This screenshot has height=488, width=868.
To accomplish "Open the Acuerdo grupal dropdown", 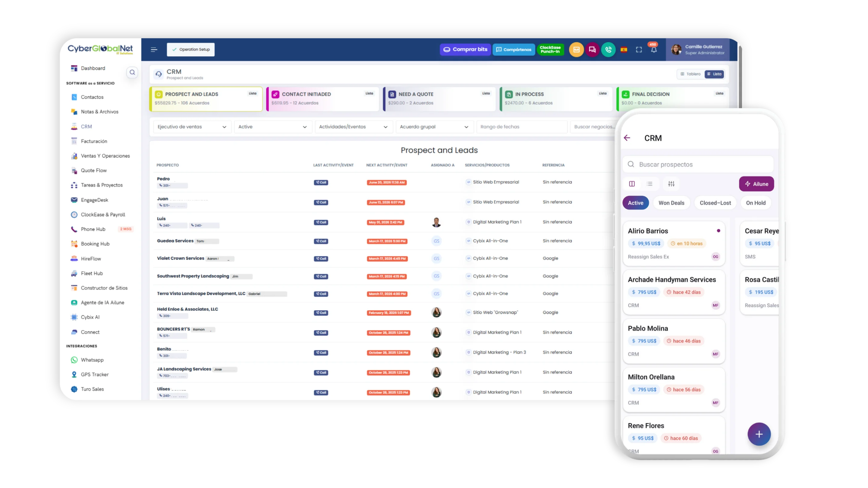I will tap(434, 127).
